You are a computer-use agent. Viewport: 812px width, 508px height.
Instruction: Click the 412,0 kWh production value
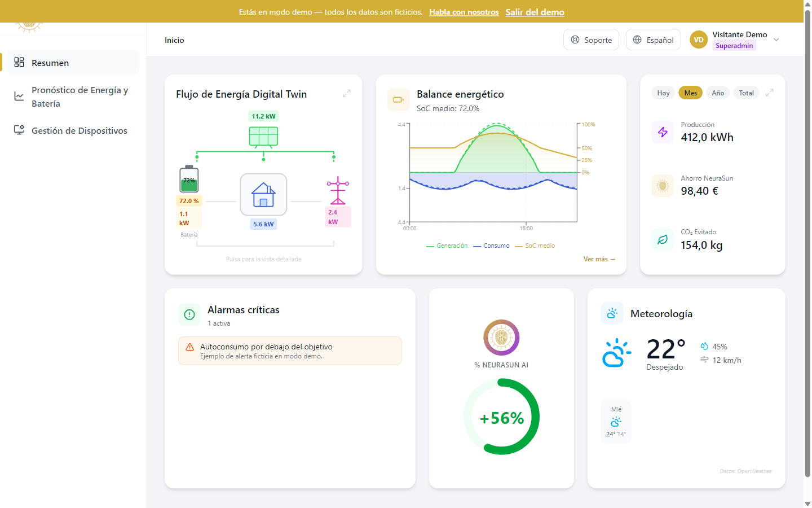pos(707,137)
